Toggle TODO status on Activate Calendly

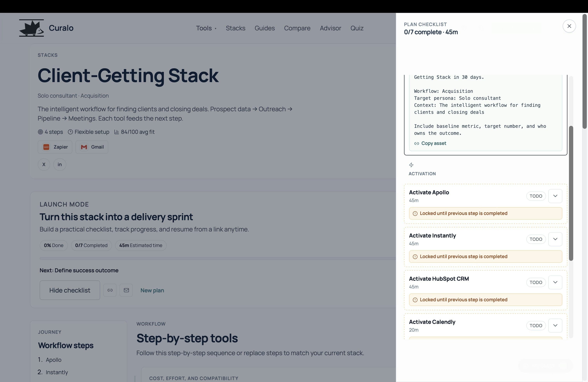[x=536, y=325]
